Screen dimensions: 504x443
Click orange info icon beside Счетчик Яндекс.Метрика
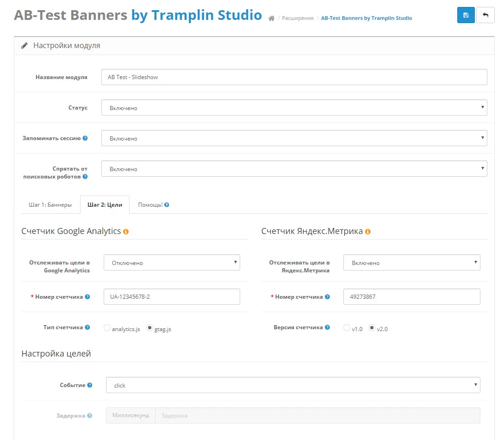pos(368,232)
